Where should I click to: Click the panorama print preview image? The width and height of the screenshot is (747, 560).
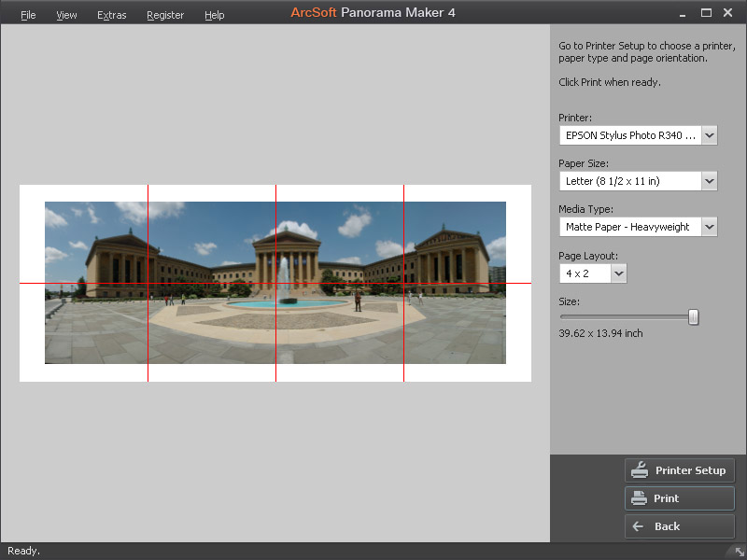coord(275,283)
